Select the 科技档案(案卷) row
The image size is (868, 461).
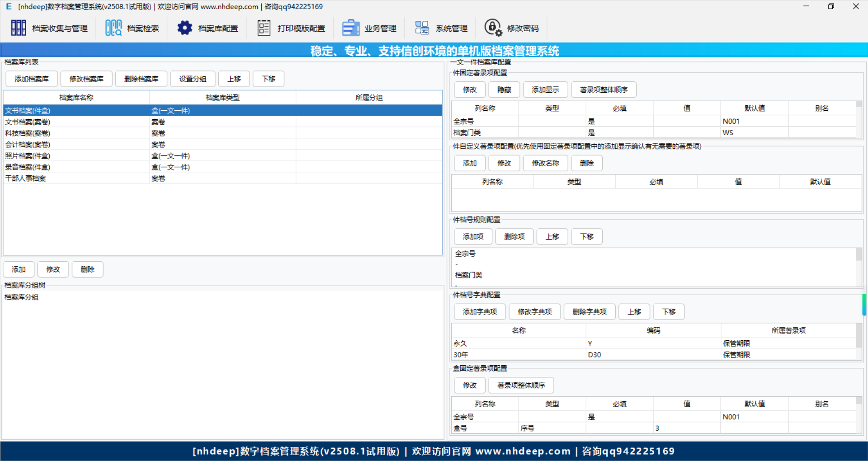pos(28,133)
